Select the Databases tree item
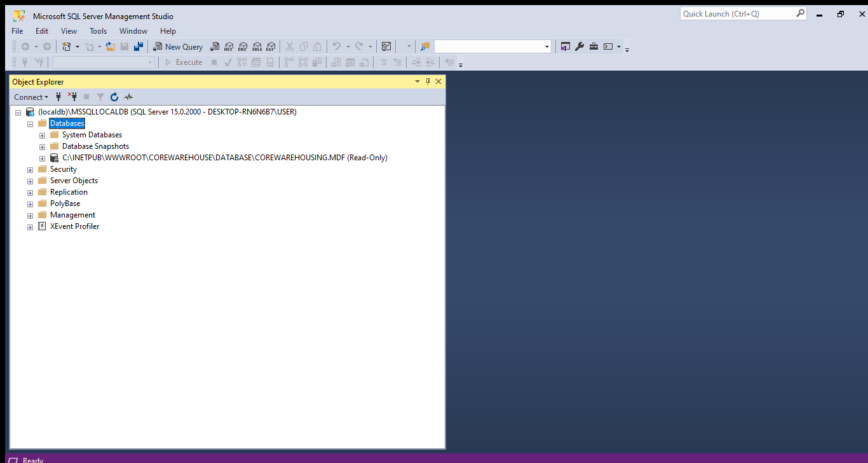Screen dimensions: 868x463 coord(67,123)
